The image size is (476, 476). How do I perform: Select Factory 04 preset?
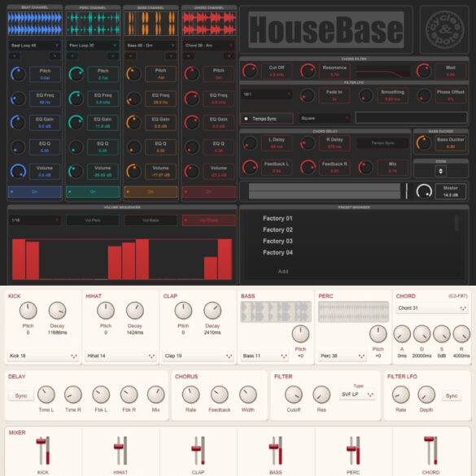[277, 252]
